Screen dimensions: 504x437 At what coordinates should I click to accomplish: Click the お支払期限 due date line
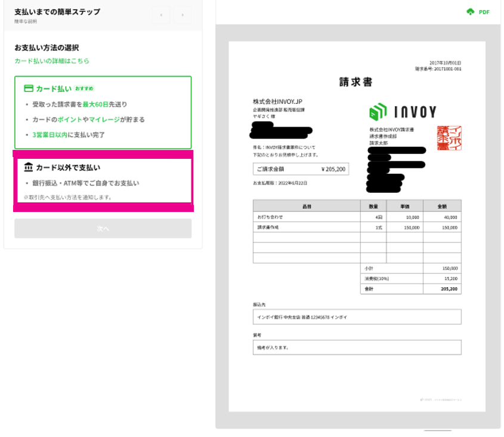(x=280, y=183)
